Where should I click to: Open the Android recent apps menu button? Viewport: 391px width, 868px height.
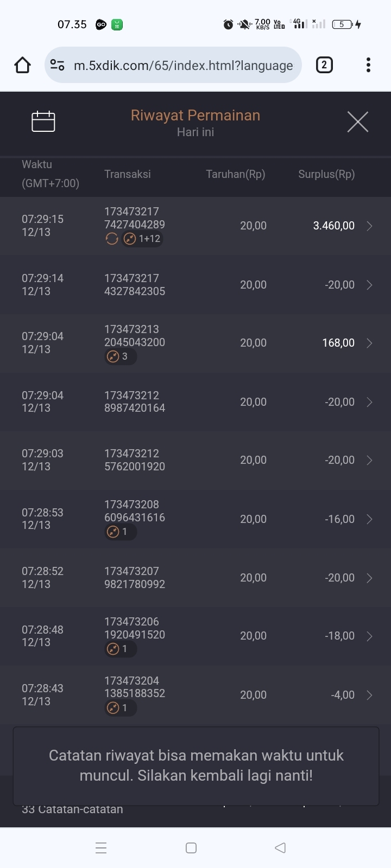click(x=101, y=848)
